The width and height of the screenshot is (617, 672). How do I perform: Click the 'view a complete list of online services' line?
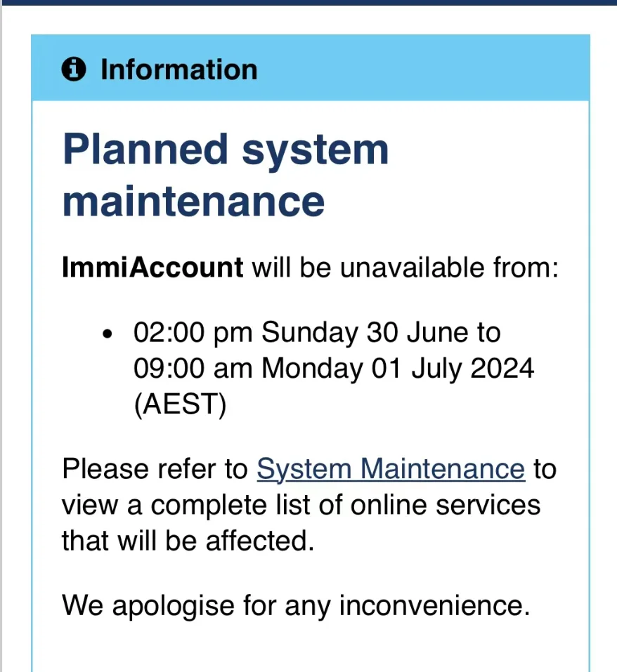click(301, 506)
